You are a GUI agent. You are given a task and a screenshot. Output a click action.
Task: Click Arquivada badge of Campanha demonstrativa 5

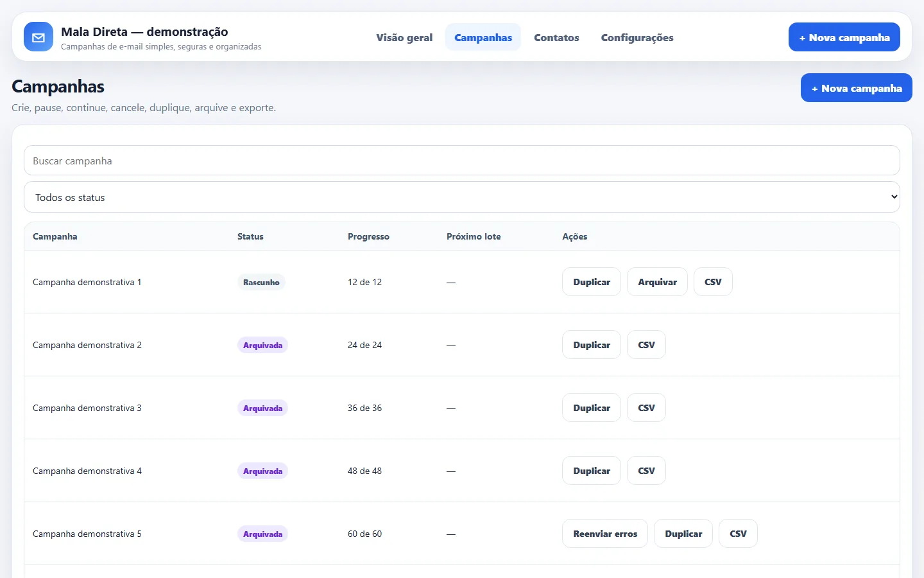(x=262, y=534)
